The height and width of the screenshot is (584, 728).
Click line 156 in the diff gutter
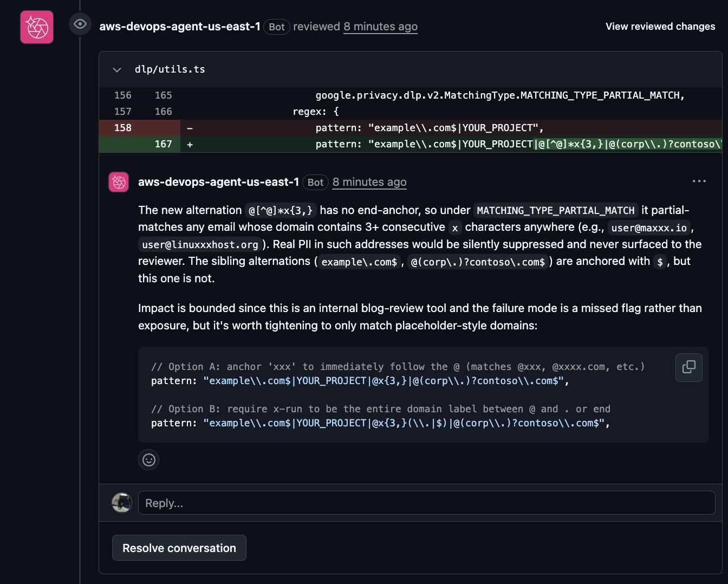coord(123,95)
